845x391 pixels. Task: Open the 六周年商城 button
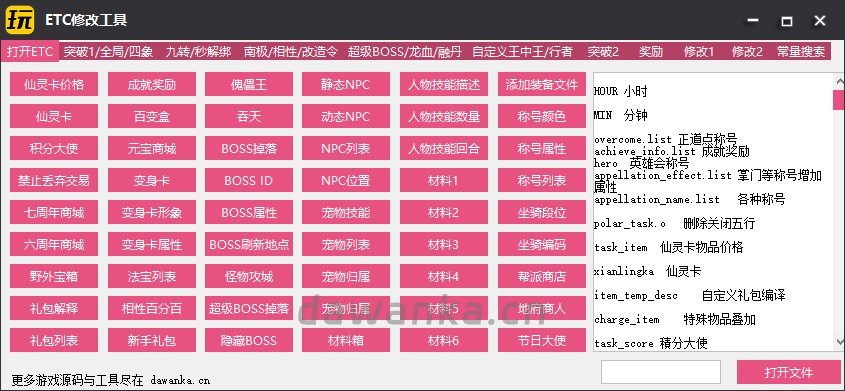tap(54, 245)
